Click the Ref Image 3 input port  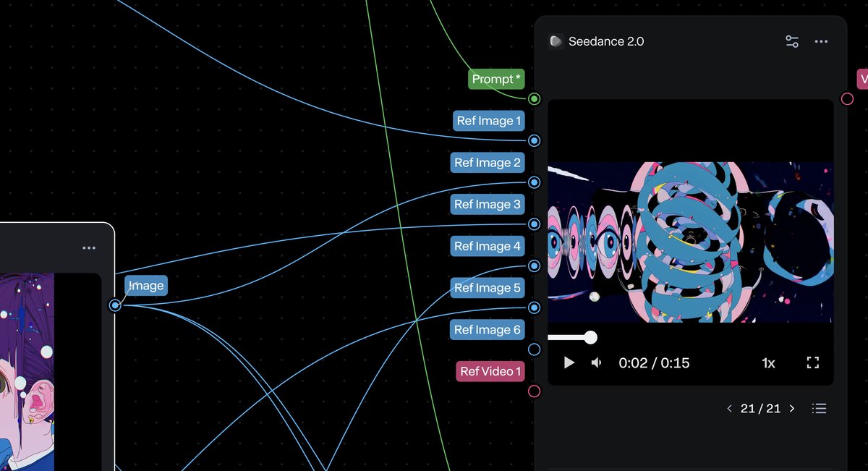point(534,224)
